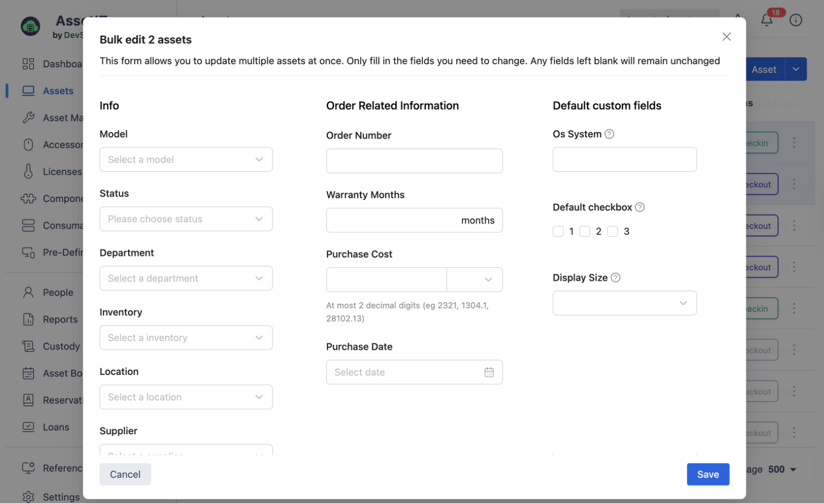This screenshot has width=824, height=504.
Task: Tick the checkbox labeled 2
Action: click(x=585, y=232)
